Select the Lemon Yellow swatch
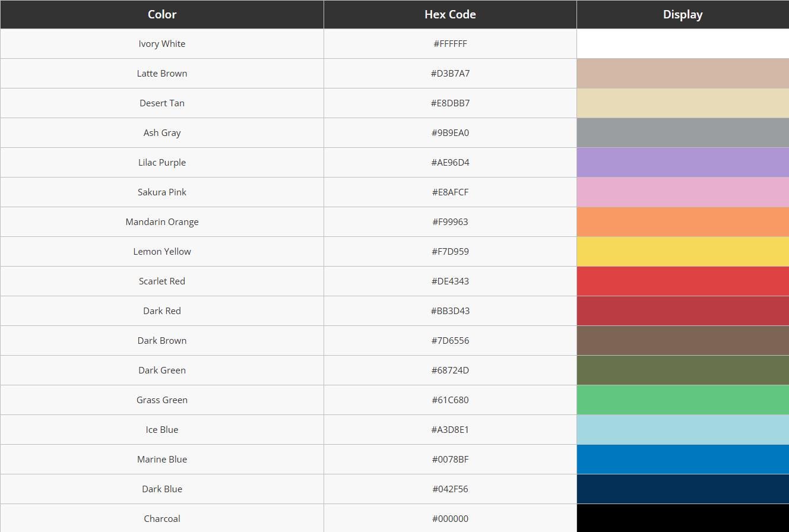This screenshot has height=532, width=789. tap(682, 252)
